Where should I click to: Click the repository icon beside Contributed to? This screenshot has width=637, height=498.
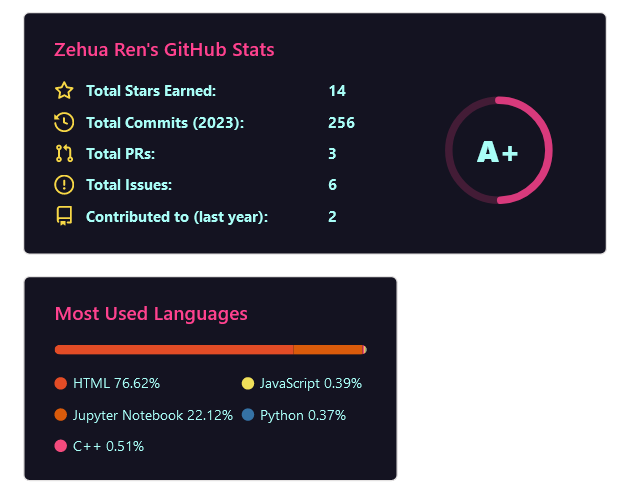[x=64, y=216]
